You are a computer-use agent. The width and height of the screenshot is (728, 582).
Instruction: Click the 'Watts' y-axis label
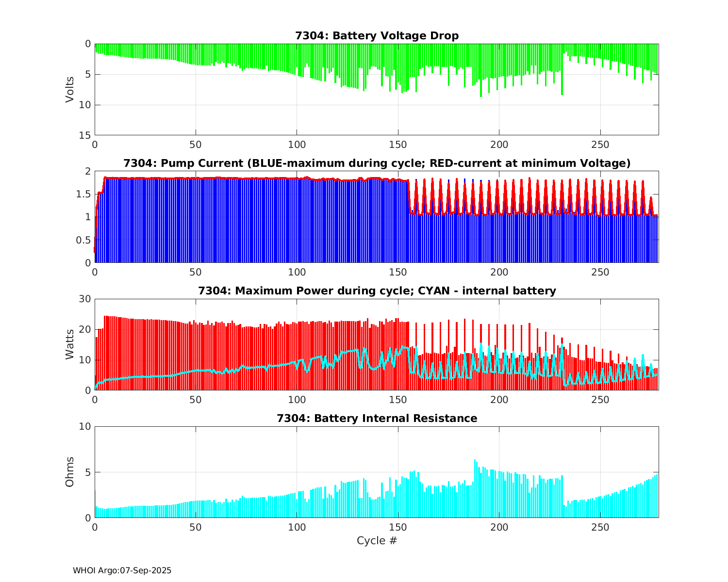coord(70,344)
